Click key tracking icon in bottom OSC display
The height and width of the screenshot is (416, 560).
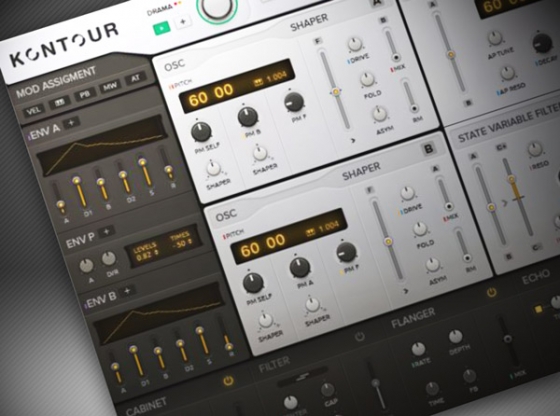tap(311, 233)
